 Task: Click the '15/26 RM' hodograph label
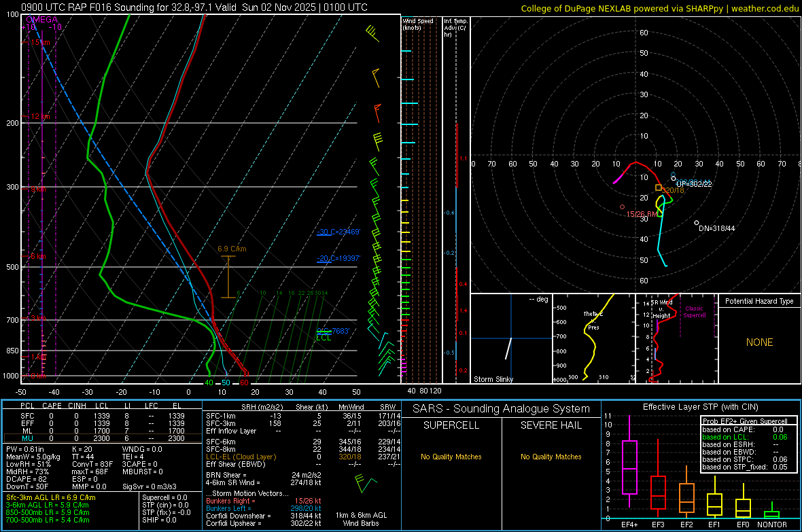(x=642, y=214)
